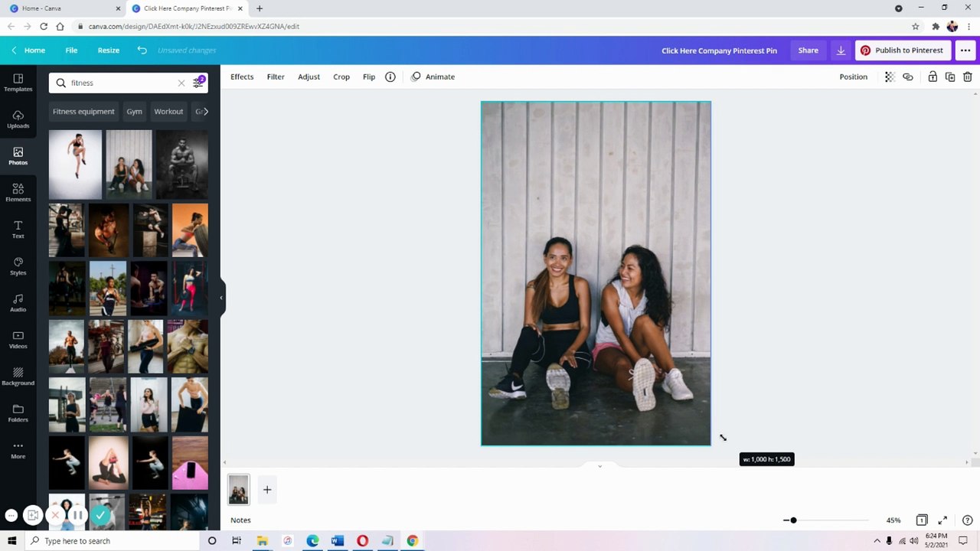The width and height of the screenshot is (980, 551).
Task: Toggle fullscreen presentation mode icon
Action: tap(942, 520)
